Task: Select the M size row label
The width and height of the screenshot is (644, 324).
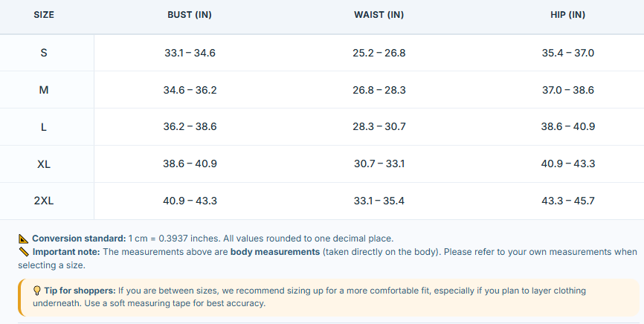Action: click(x=44, y=90)
